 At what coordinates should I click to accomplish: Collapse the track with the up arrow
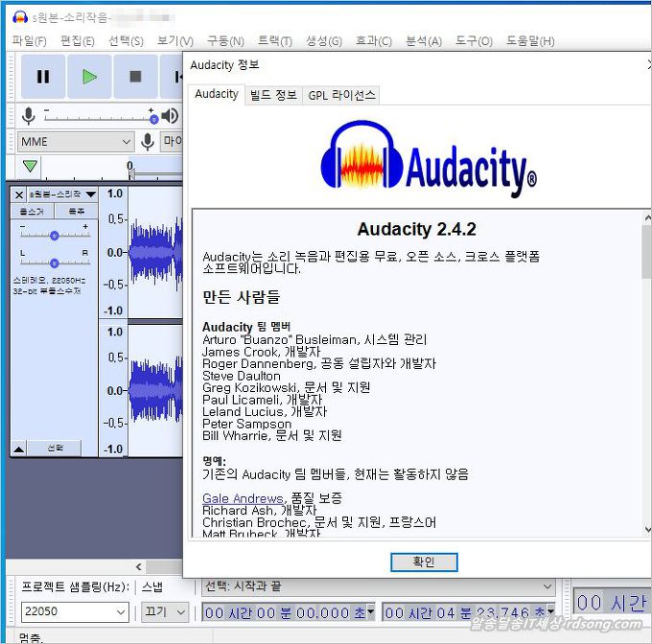tap(19, 448)
